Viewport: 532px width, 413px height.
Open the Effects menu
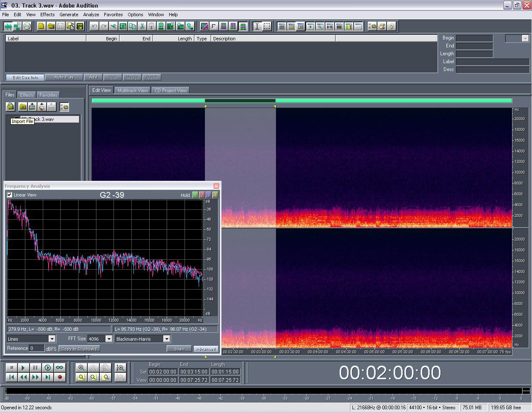pos(47,14)
